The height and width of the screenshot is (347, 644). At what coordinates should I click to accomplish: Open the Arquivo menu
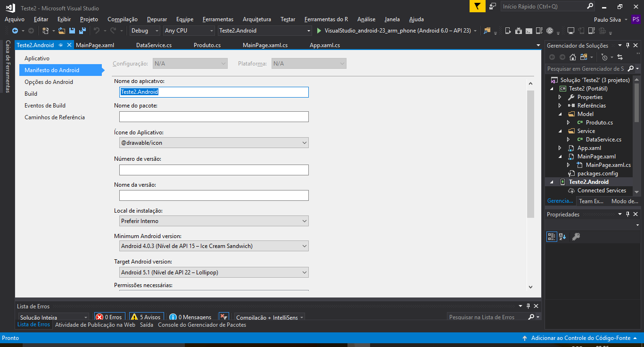[x=15, y=19]
